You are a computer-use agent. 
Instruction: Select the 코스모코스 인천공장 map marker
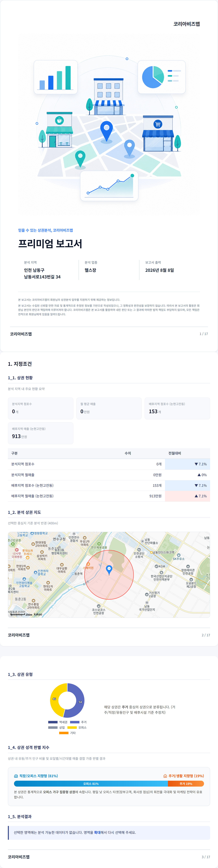[x=99, y=609]
